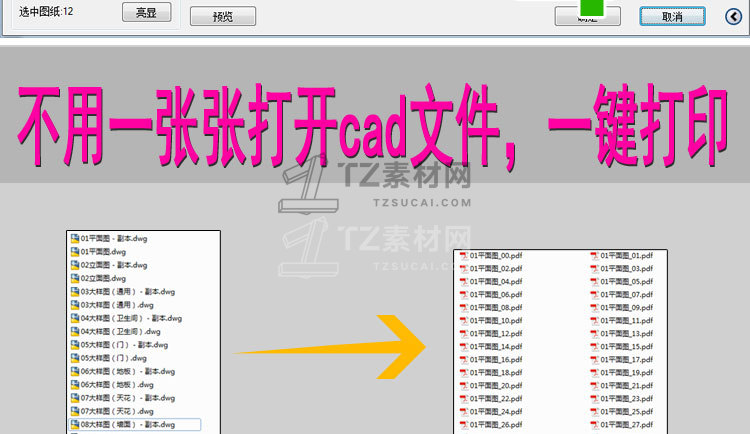The width and height of the screenshot is (750, 434).
Task: Open 01平面图_25.pdf
Action: point(621,412)
